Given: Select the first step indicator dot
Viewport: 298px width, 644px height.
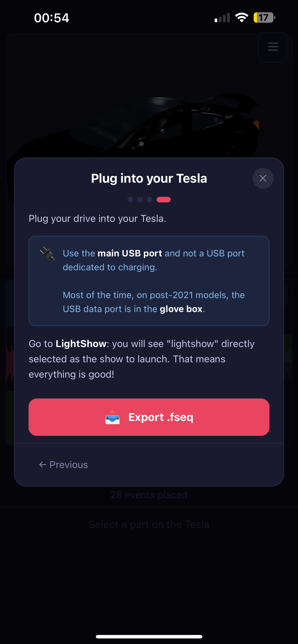Looking at the screenshot, I should point(130,200).
